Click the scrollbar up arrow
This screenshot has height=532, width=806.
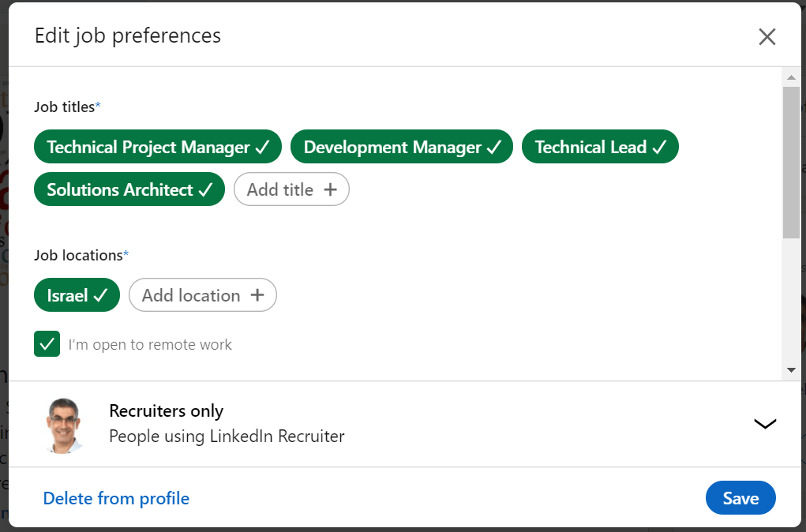coord(791,77)
